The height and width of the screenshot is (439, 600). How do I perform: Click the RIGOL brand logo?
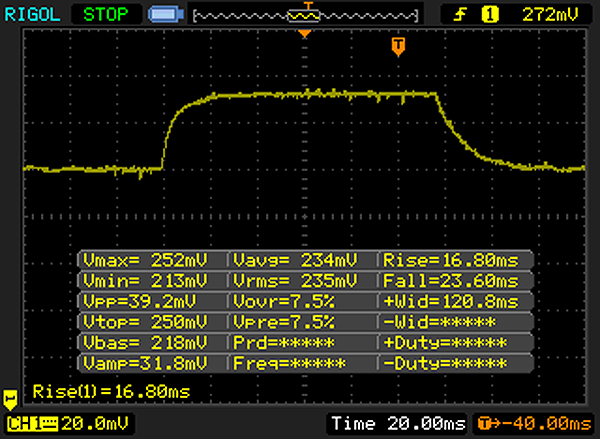point(32,15)
